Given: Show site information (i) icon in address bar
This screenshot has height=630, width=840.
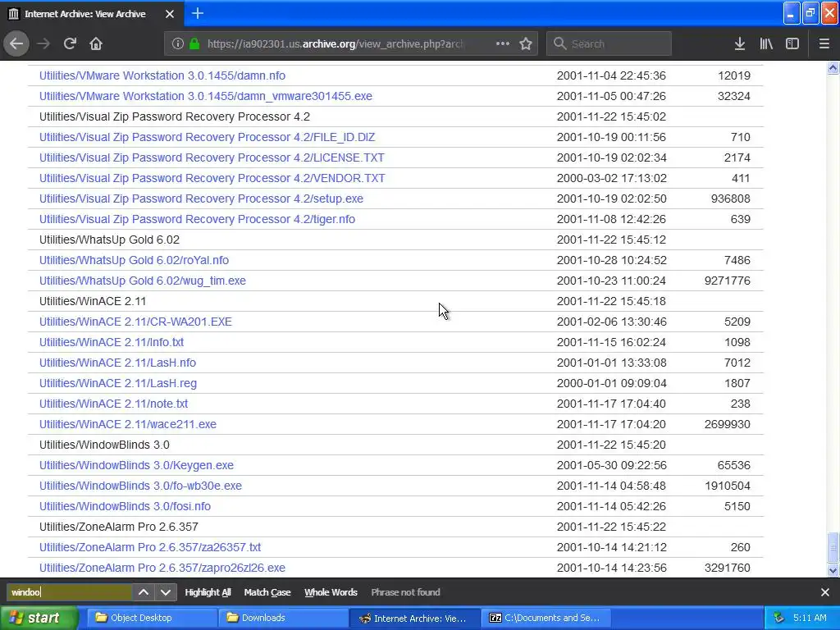Looking at the screenshot, I should [178, 43].
